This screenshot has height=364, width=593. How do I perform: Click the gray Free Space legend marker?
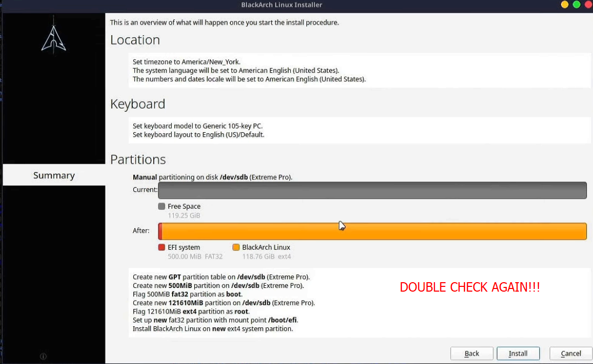coord(161,206)
